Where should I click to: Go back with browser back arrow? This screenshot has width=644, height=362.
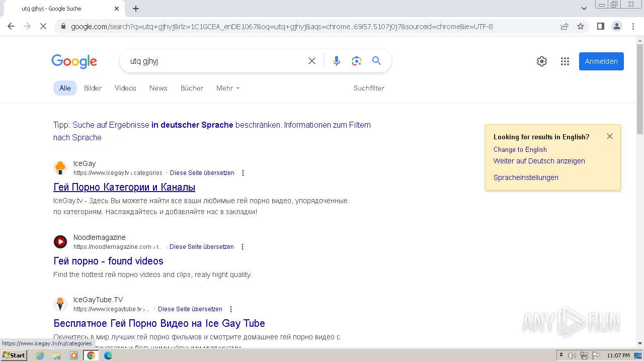click(x=11, y=26)
